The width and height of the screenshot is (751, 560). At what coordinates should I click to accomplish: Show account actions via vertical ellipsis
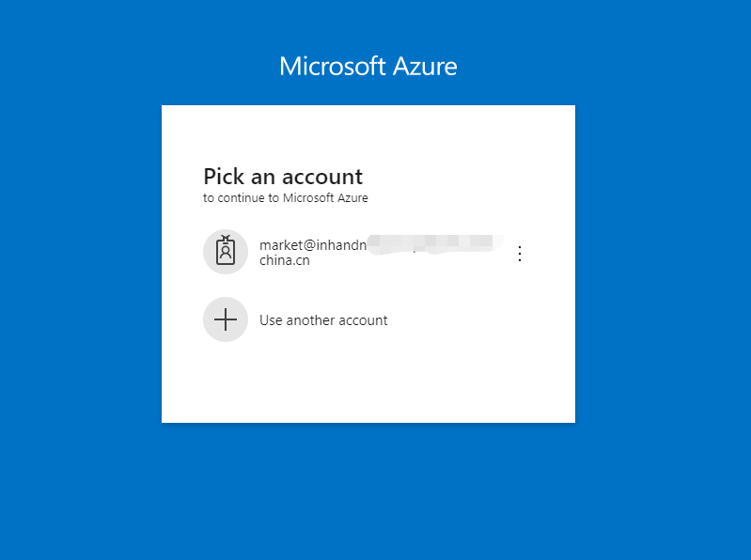click(x=520, y=253)
